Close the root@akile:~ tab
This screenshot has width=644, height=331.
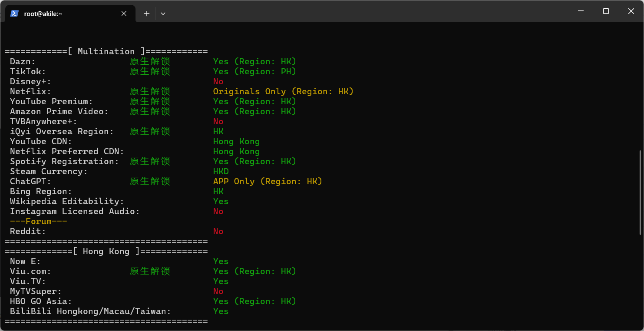tap(124, 13)
